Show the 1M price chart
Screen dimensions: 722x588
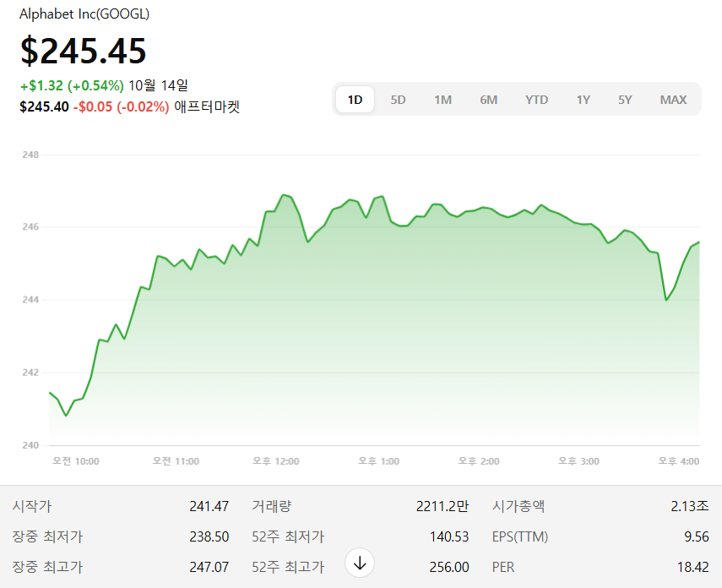tap(442, 100)
